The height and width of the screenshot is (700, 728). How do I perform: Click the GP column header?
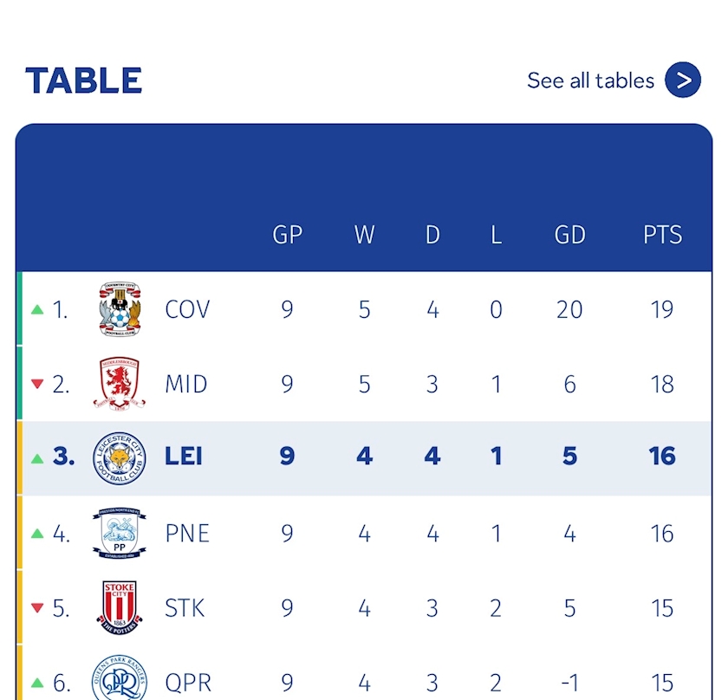[x=288, y=235]
